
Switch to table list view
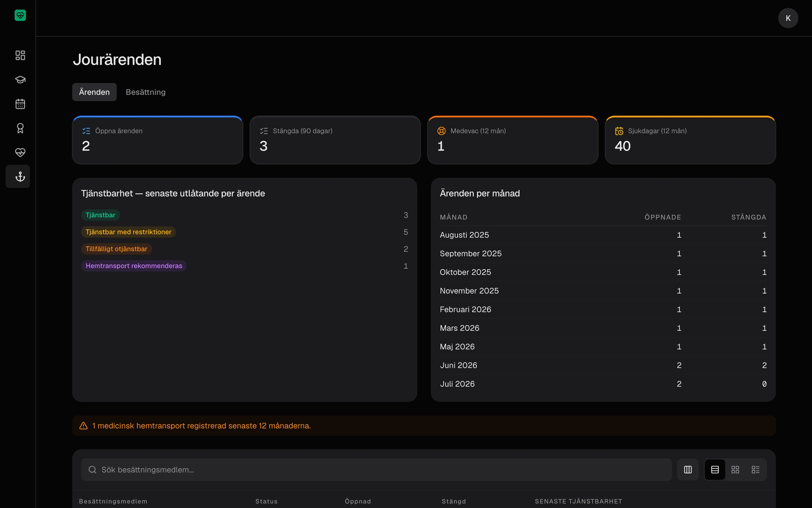pyautogui.click(x=715, y=469)
